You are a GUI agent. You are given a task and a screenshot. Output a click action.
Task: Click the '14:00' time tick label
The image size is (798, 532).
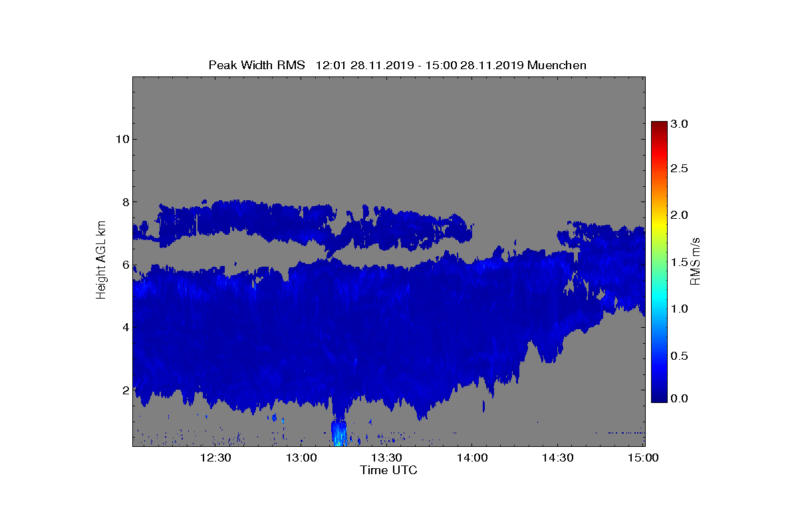(x=471, y=458)
